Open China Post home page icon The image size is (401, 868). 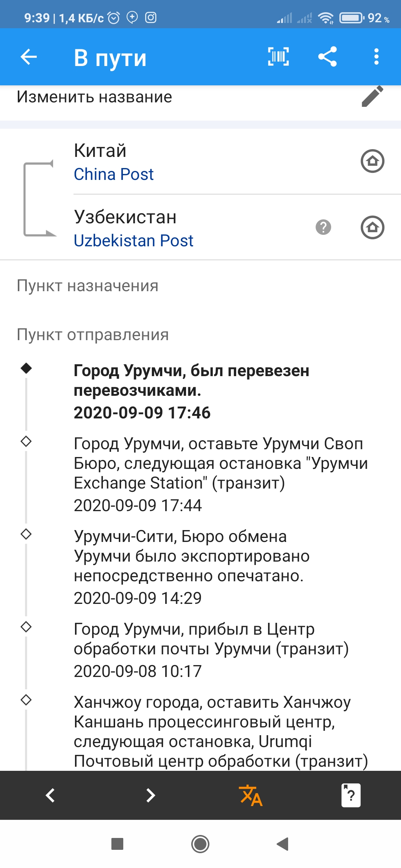[x=372, y=161]
